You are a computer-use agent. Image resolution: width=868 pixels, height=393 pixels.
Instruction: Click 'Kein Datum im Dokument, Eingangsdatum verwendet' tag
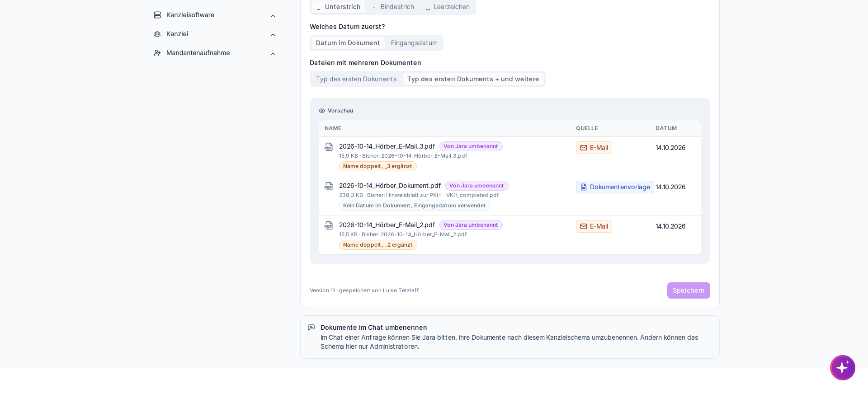tap(415, 206)
